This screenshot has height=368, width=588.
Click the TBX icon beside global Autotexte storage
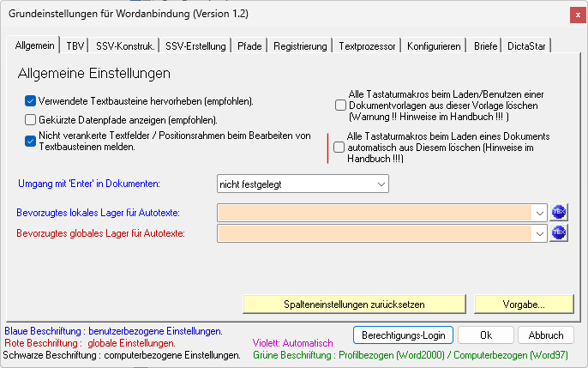[x=559, y=232]
